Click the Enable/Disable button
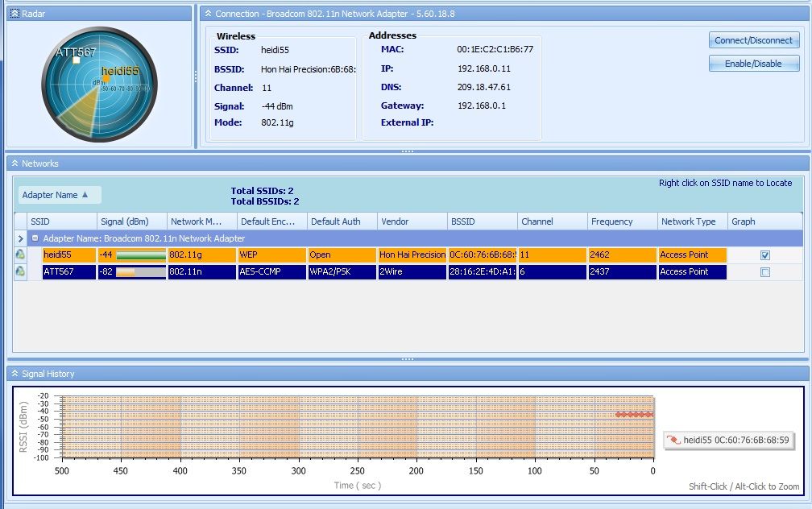Image resolution: width=812 pixels, height=509 pixels. 753,64
